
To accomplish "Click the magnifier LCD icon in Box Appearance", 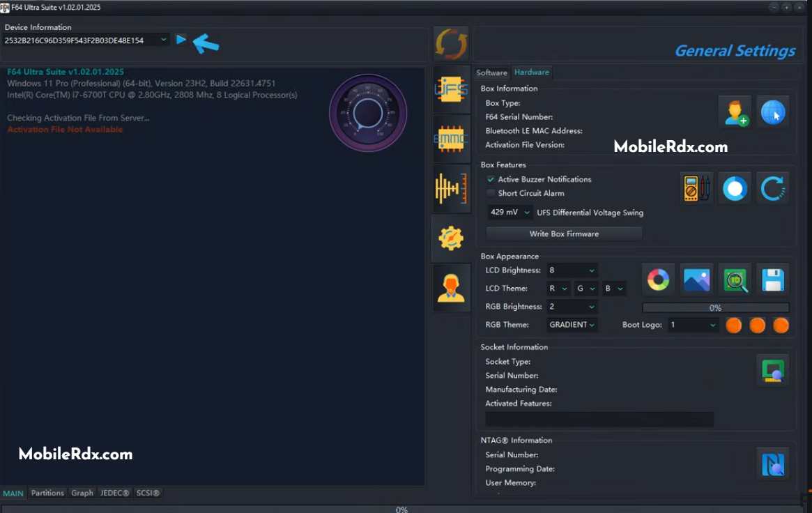I will tap(735, 280).
